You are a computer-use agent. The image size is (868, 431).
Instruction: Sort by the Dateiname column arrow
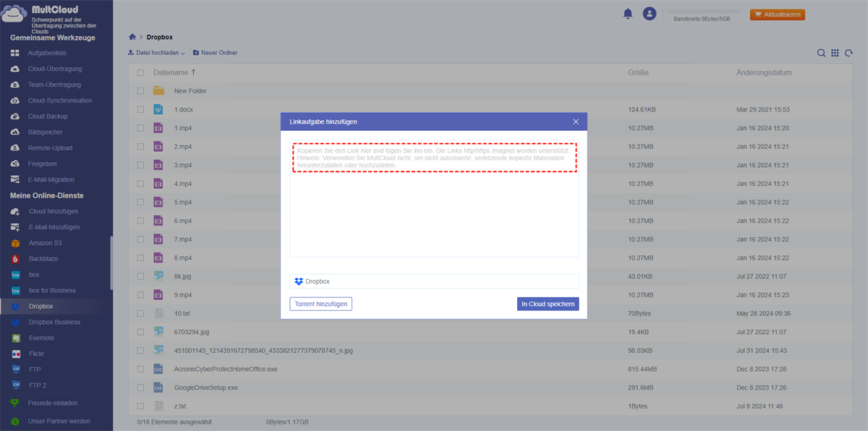click(193, 72)
